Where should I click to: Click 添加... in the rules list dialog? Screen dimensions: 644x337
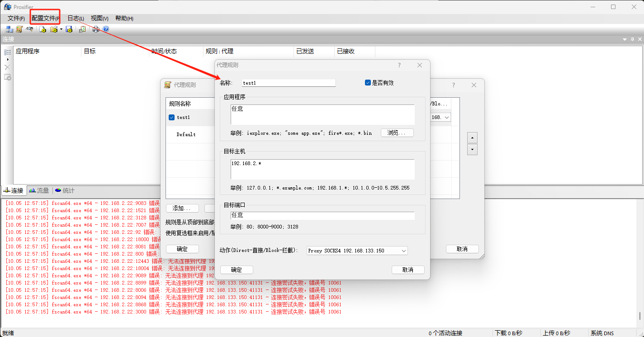pyautogui.click(x=182, y=208)
